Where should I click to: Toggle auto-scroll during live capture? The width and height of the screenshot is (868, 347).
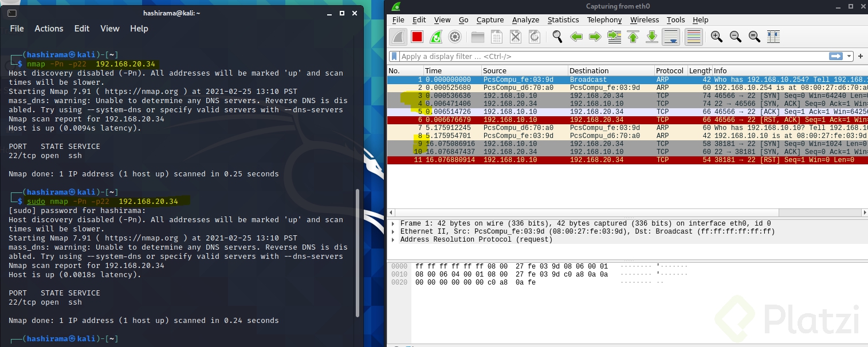tap(671, 37)
